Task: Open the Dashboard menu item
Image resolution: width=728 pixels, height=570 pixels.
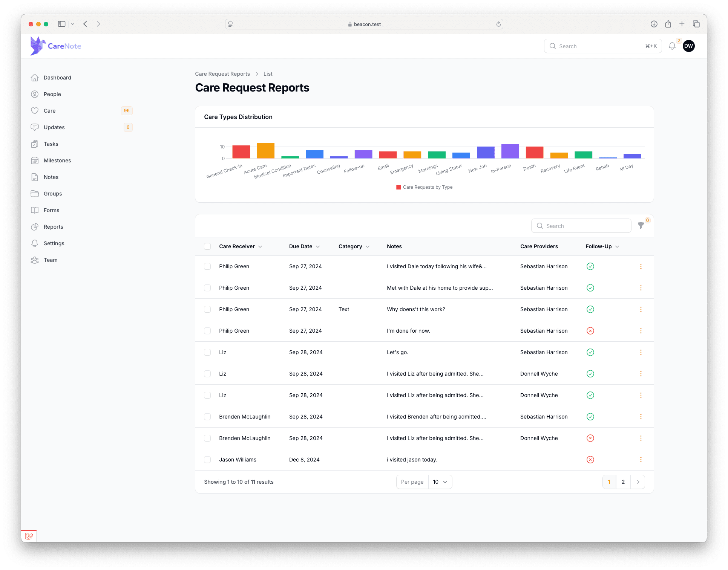Action: [57, 77]
